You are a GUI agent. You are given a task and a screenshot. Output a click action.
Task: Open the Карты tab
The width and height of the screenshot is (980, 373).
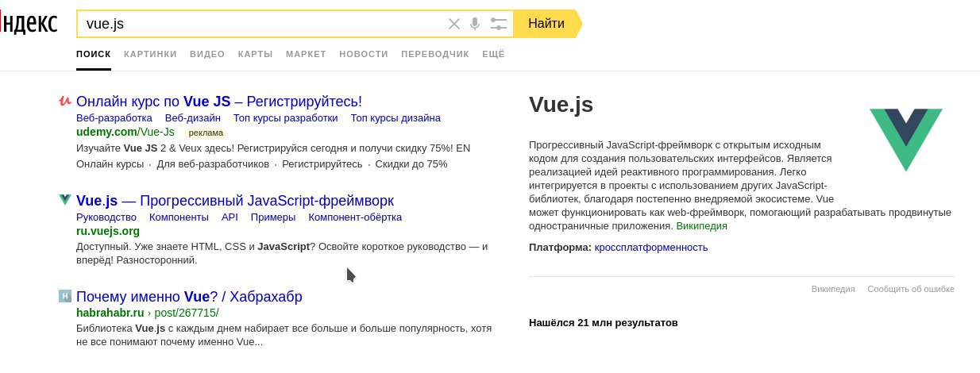(255, 54)
